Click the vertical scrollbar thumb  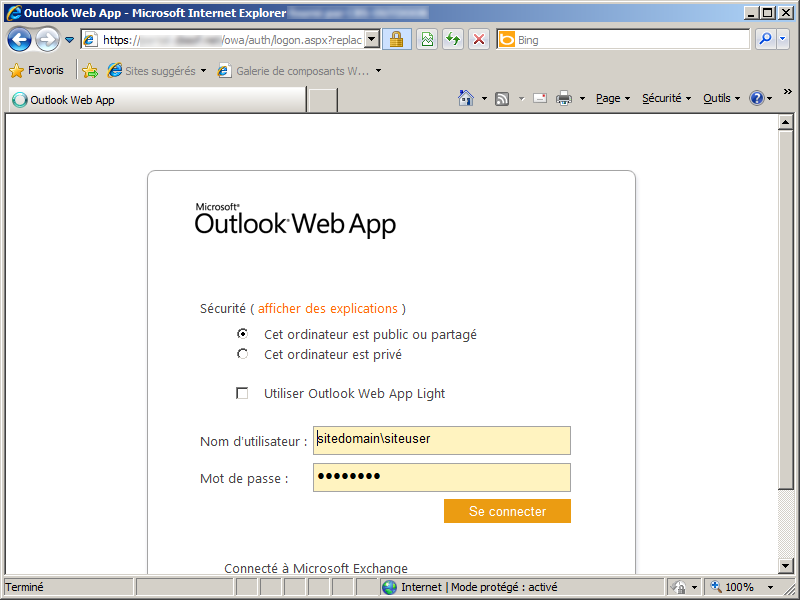[x=785, y=309]
